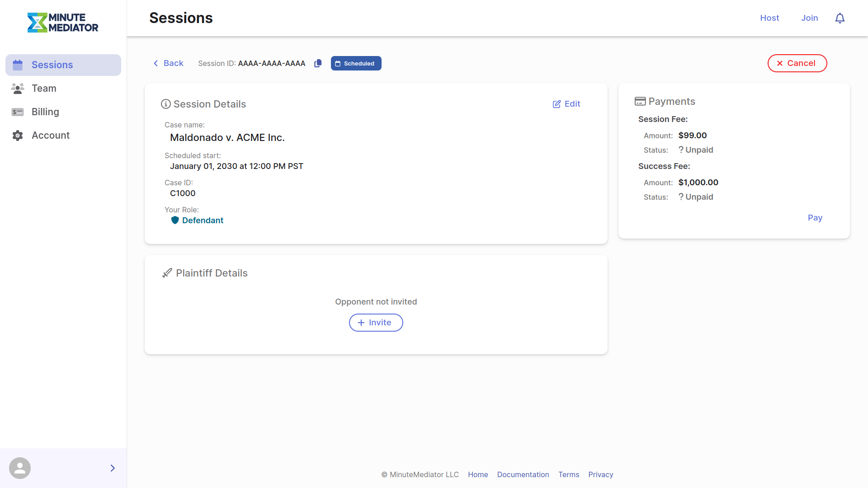Click the Edit pencil icon on Session Details
The image size is (868, 488).
point(557,104)
